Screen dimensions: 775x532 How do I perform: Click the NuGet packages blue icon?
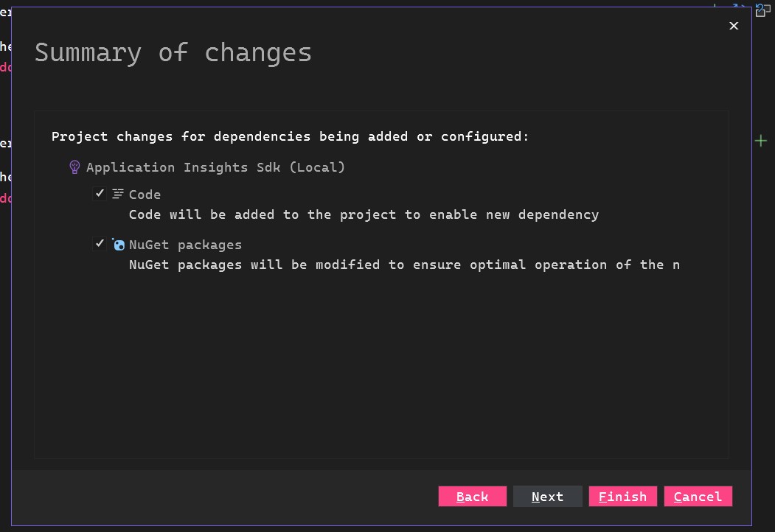point(118,245)
